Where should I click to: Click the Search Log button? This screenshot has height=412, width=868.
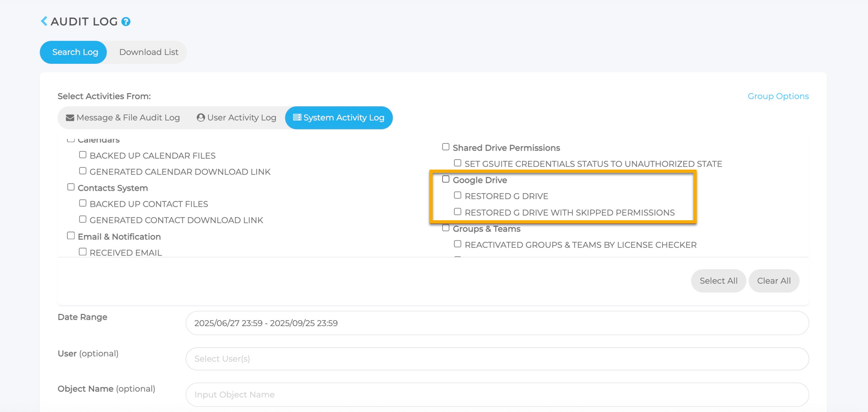(x=75, y=52)
